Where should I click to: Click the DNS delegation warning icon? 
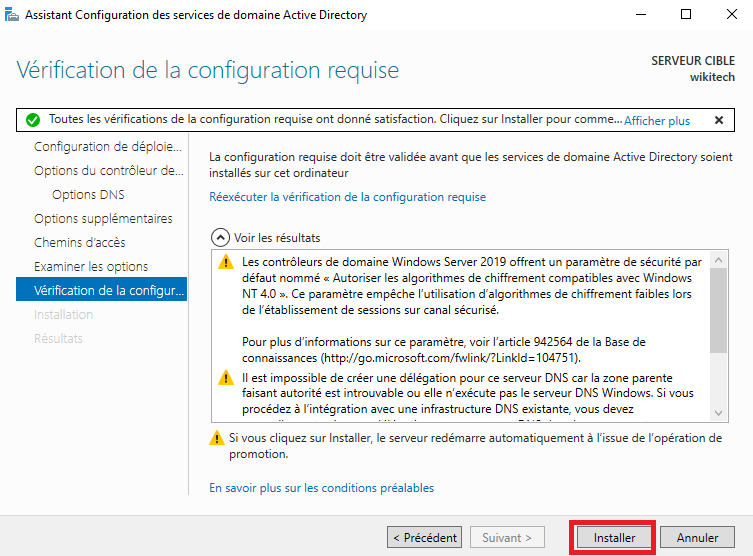coord(226,378)
